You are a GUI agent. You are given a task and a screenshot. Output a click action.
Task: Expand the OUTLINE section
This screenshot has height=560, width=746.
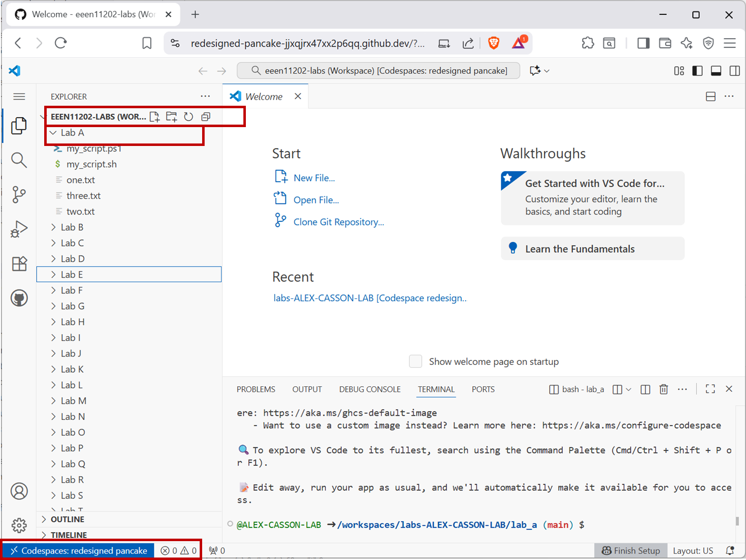67,519
